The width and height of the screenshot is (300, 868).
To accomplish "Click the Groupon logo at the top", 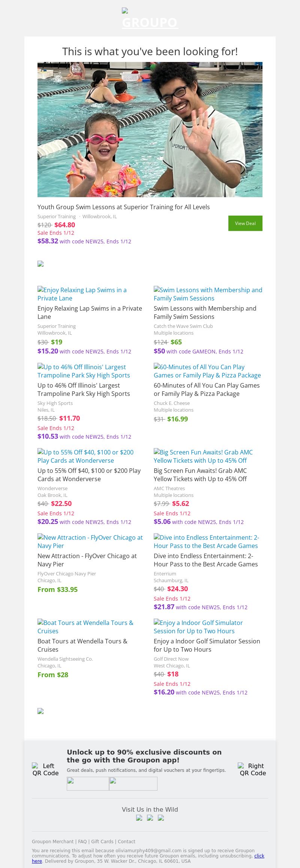I will click(x=150, y=19).
